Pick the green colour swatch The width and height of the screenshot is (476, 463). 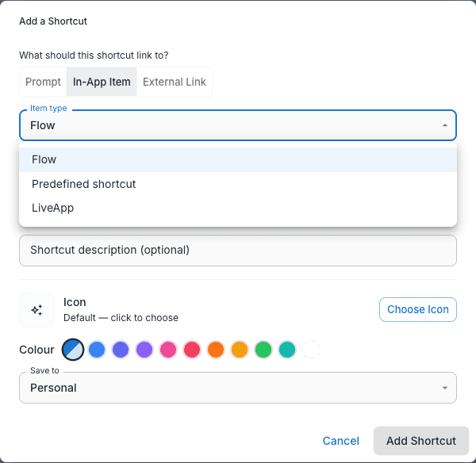pos(263,350)
